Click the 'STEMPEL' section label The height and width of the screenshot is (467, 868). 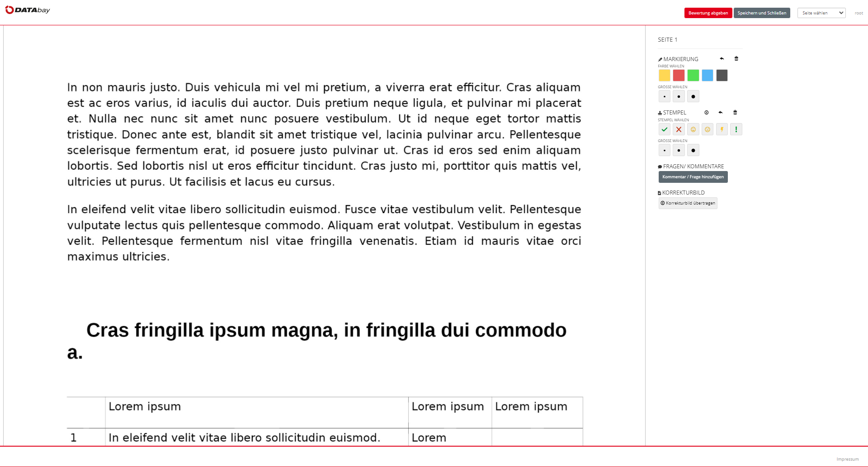(675, 113)
